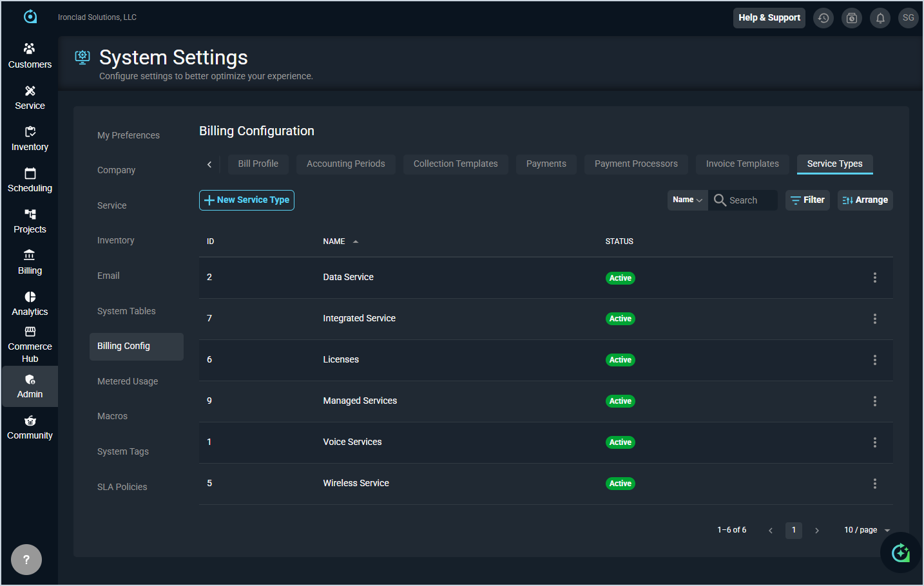Screen dimensions: 924x586
Task: Open row actions menu for Data Service
Action: [874, 278]
